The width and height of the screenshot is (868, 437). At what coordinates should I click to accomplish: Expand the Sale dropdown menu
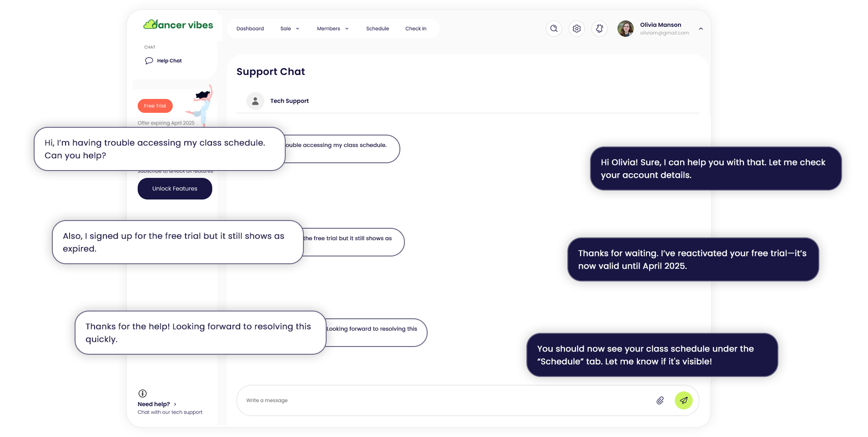coord(290,29)
